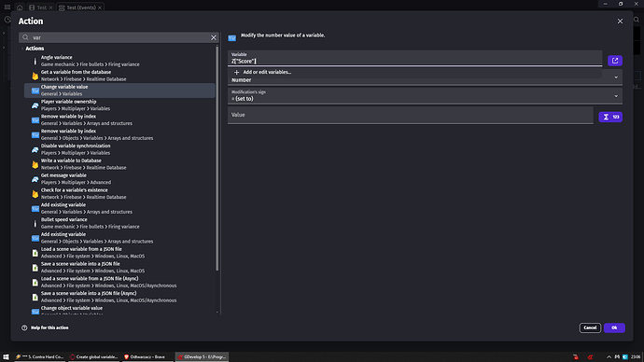644x362 pixels.
Task: Open the Modification's sign dropdown
Action: (x=425, y=95)
